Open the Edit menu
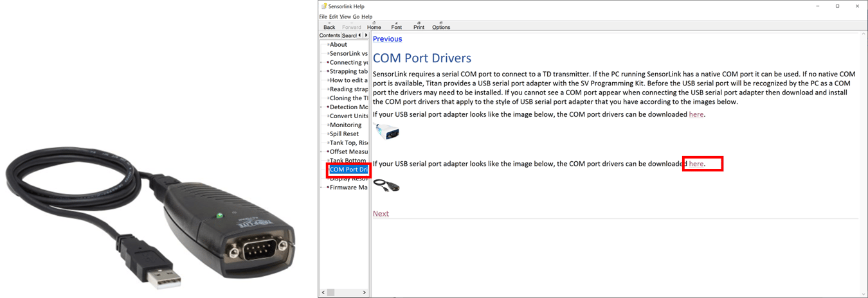Screen dimensions: 868x298 333,17
